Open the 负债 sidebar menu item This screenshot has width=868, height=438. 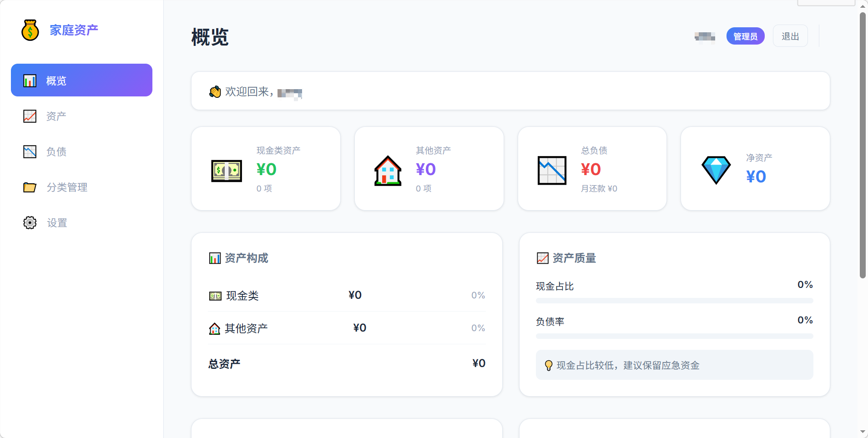click(x=81, y=151)
